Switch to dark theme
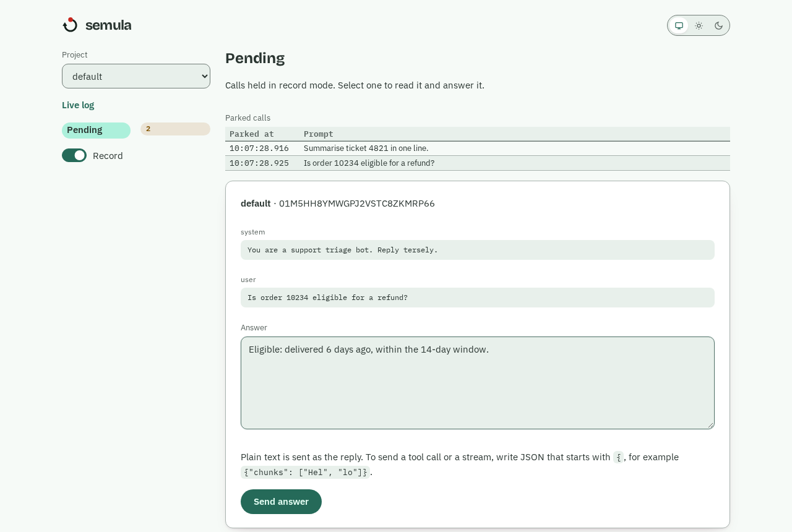Image resolution: width=792 pixels, height=532 pixels. [x=718, y=25]
